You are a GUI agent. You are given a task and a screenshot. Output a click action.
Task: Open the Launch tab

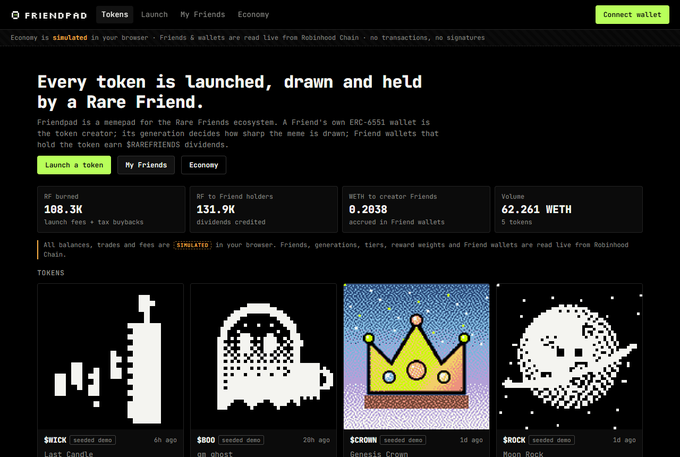154,15
